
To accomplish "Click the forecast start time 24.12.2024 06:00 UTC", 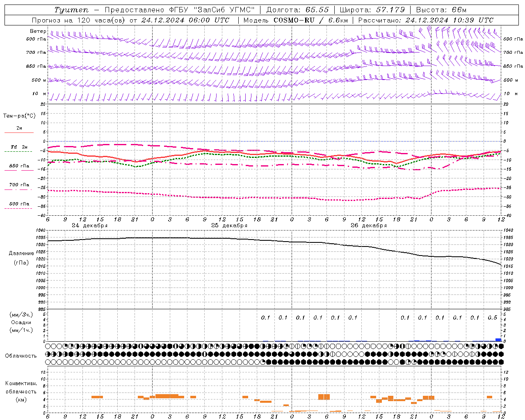I will point(185,20).
